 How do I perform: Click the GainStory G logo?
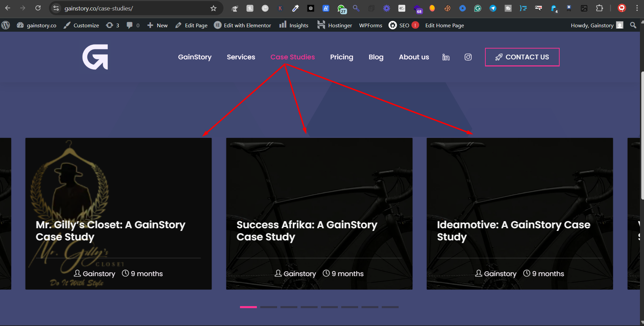coord(95,57)
